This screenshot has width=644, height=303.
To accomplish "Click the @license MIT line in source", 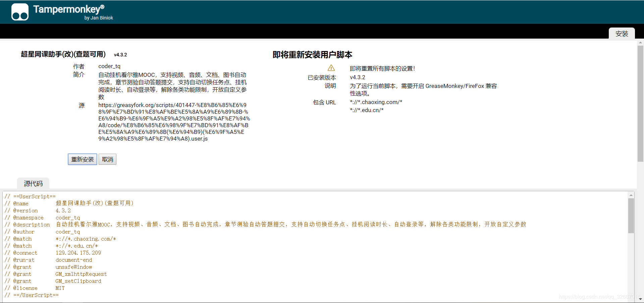I will [x=34, y=288].
